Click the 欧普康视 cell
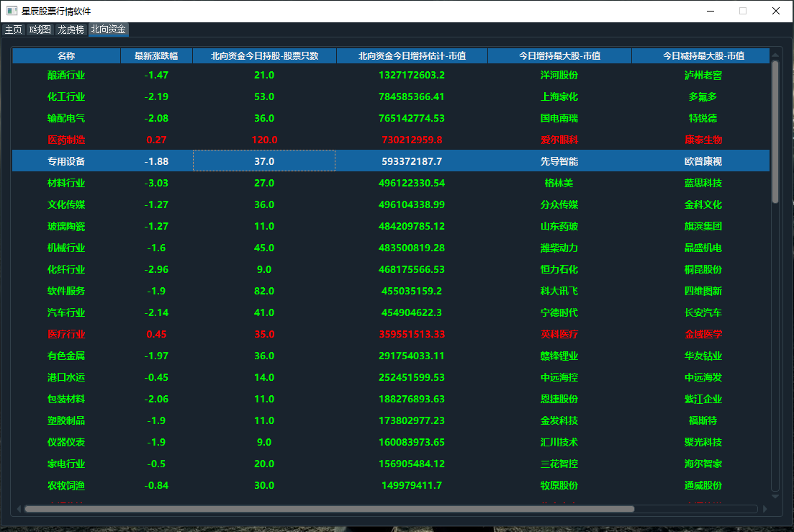Viewport: 794px width, 532px height. coord(703,161)
